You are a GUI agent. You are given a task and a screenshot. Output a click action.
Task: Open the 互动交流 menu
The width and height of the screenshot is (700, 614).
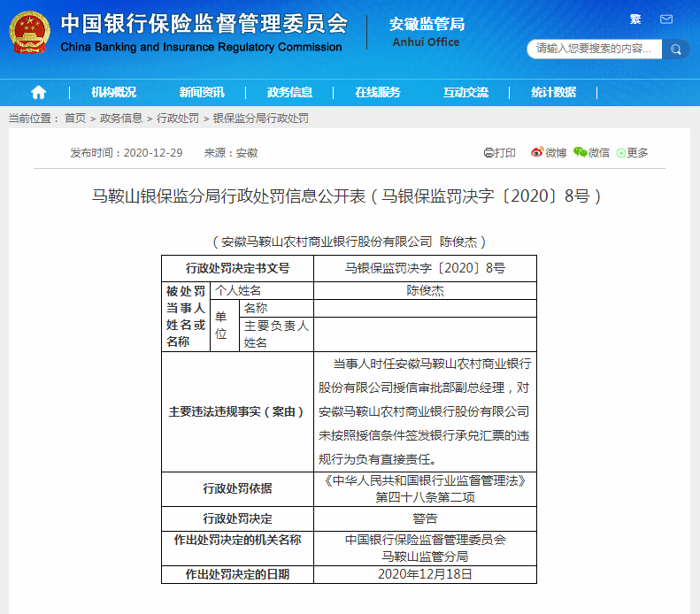[x=465, y=92]
